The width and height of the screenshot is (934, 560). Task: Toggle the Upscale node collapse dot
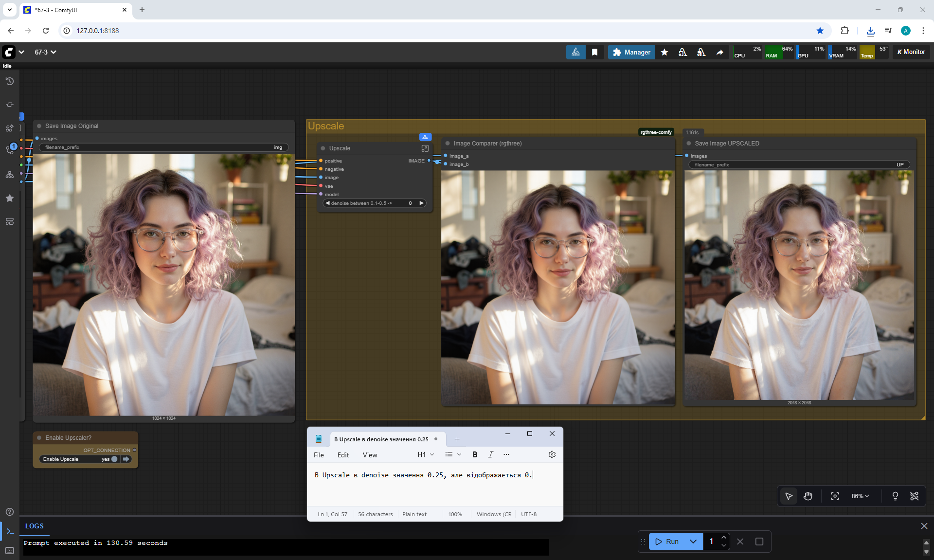point(323,148)
